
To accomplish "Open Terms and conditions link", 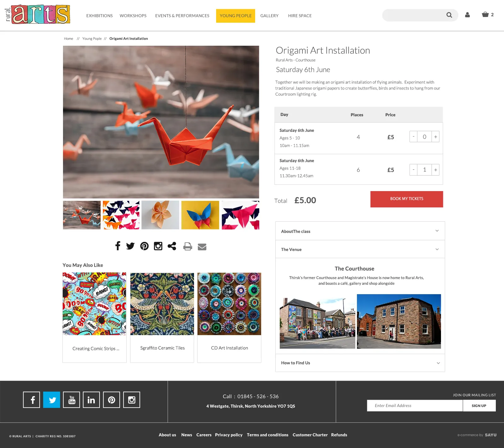I will coord(267,435).
